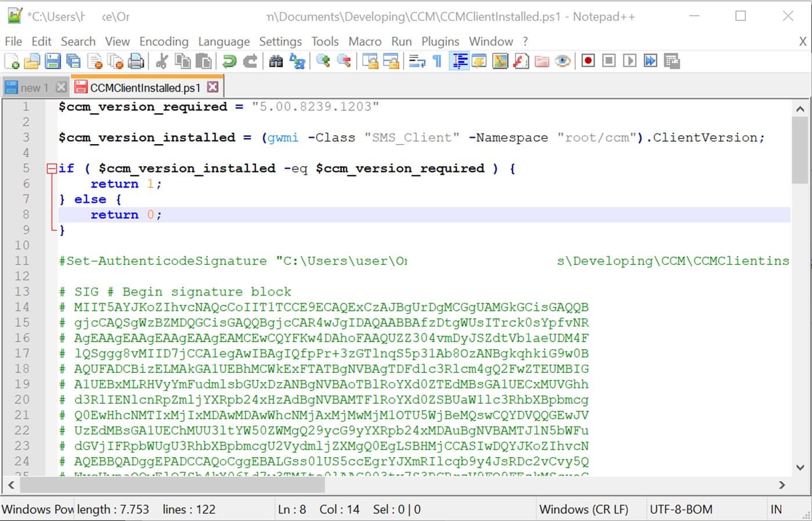Screen dimensions: 812x521
Task: Click the New file toolbar icon
Action: pos(12,61)
